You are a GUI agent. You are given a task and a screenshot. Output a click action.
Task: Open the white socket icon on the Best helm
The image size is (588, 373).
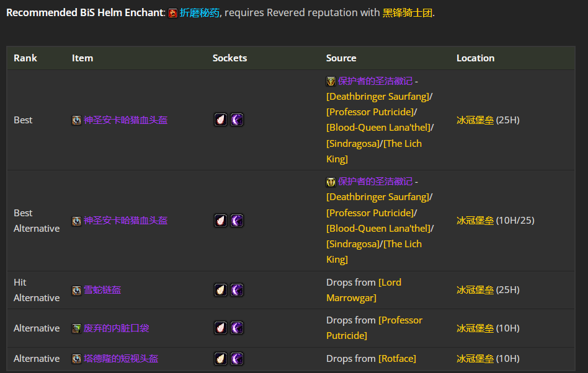tap(220, 120)
